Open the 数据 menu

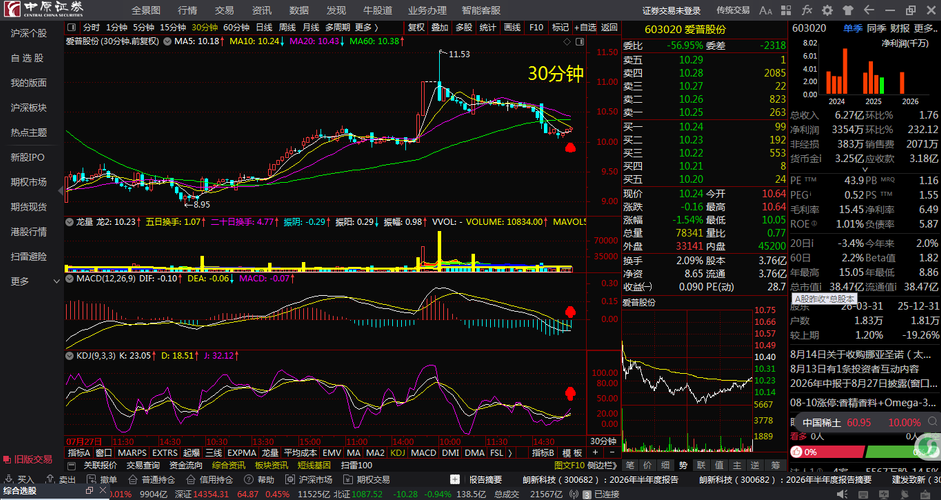pyautogui.click(x=299, y=10)
